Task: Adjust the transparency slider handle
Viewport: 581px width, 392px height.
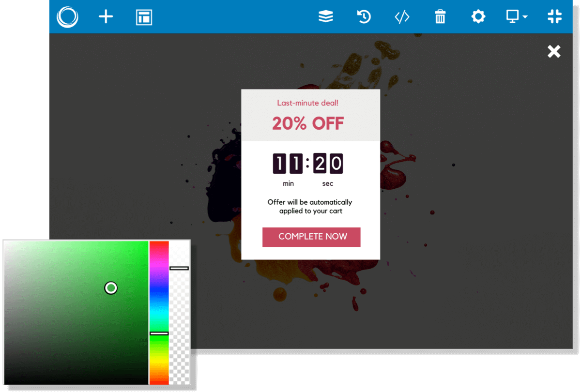Action: (x=179, y=269)
